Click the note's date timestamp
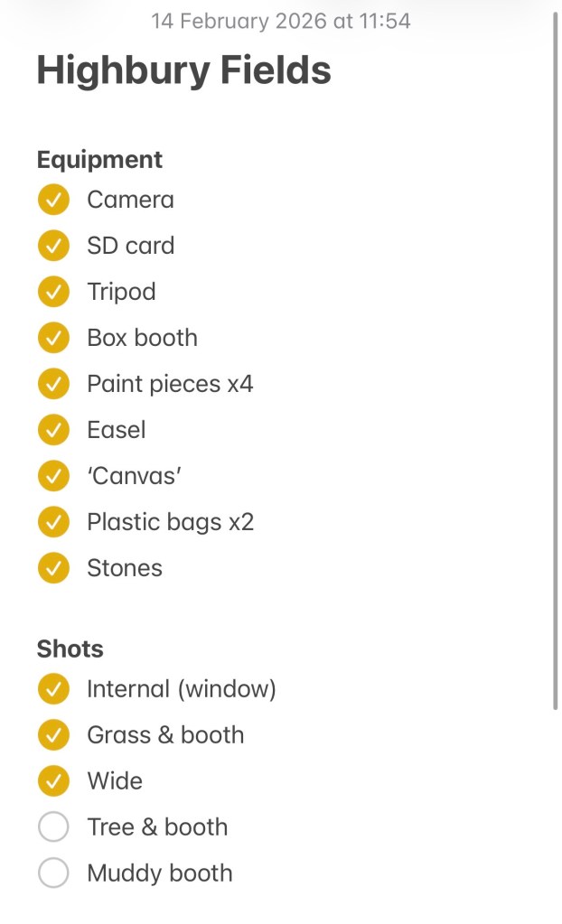 [x=280, y=21]
